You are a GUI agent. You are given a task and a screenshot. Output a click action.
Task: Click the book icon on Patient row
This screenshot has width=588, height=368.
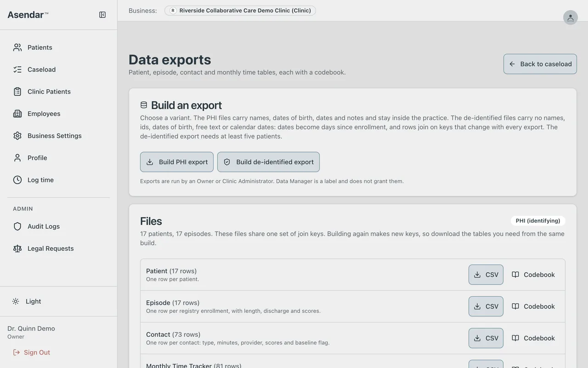pos(515,275)
